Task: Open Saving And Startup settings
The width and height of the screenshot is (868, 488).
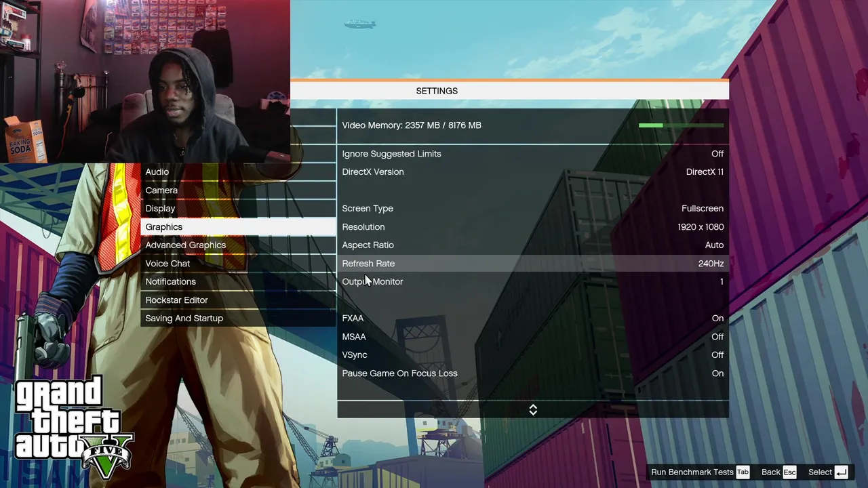Action: click(238, 319)
